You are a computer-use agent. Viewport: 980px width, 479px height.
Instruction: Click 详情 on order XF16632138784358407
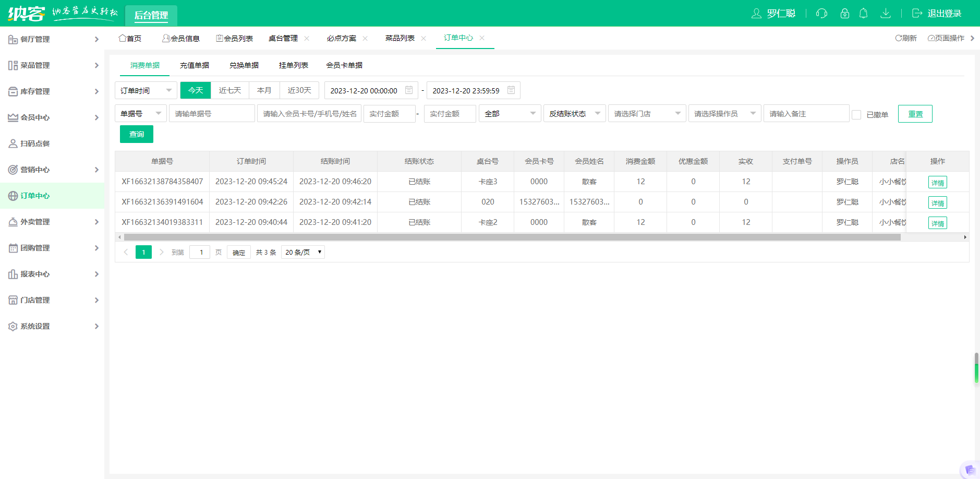pyautogui.click(x=937, y=182)
